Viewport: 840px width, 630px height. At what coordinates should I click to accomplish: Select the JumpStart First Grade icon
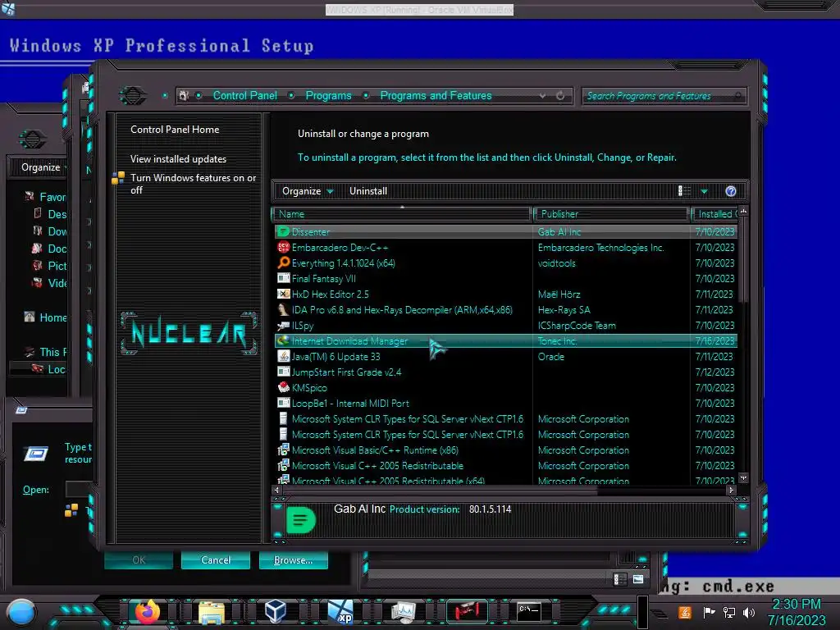(283, 372)
